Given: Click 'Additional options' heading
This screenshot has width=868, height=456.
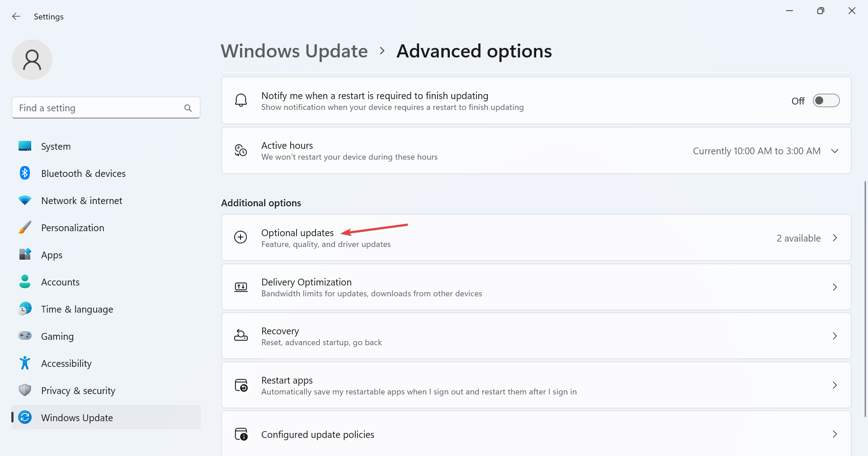Looking at the screenshot, I should [x=261, y=203].
